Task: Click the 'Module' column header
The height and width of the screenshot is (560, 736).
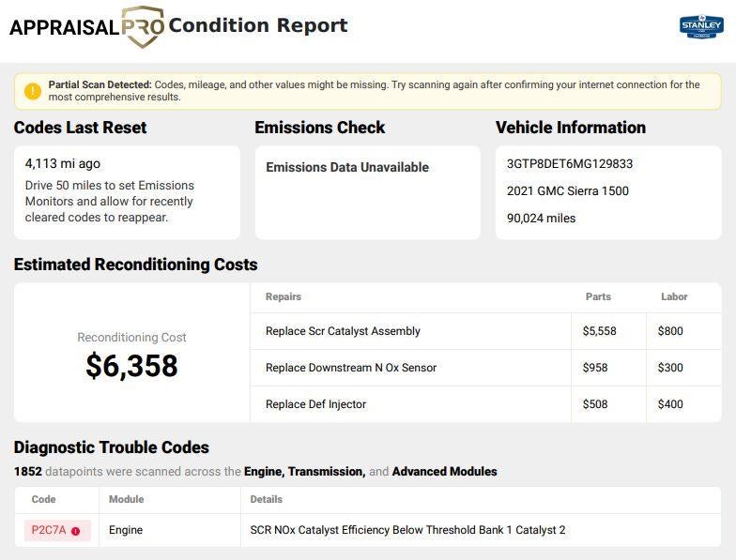Action: 126,499
